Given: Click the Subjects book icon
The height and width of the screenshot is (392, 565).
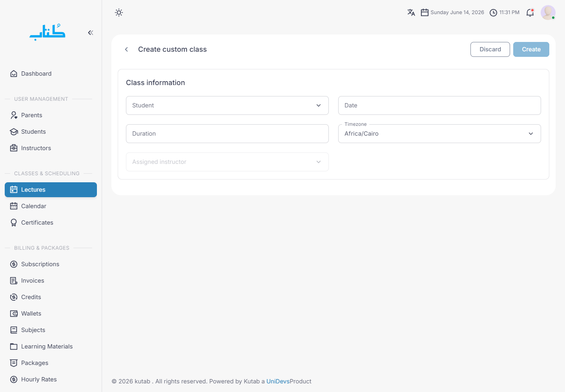Looking at the screenshot, I should [14, 330].
